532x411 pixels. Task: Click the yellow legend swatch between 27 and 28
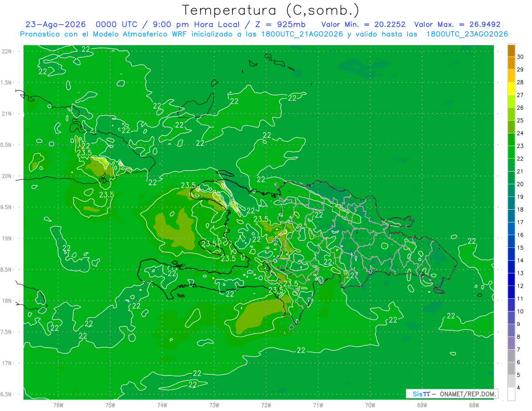(511, 89)
